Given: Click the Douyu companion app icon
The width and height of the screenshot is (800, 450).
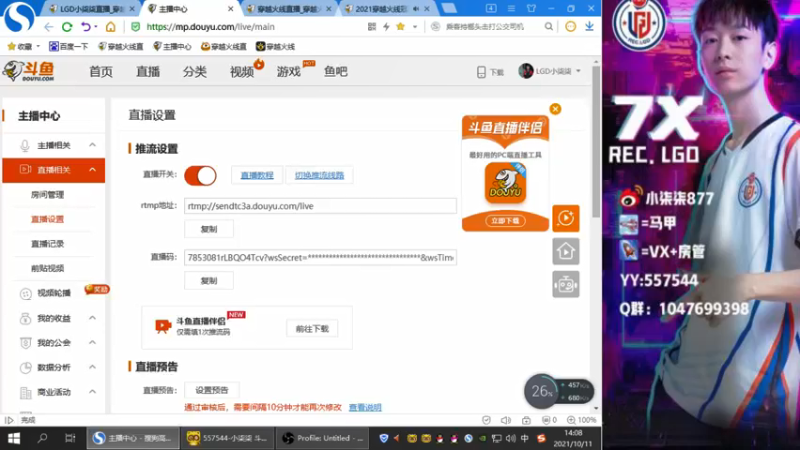Looking at the screenshot, I should coord(505,183).
